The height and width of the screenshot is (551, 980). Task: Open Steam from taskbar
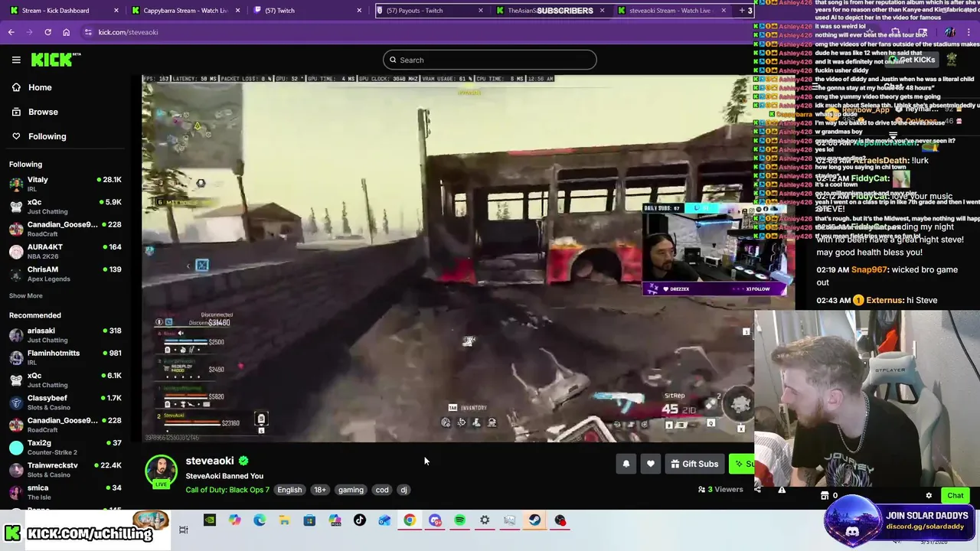coord(534,520)
